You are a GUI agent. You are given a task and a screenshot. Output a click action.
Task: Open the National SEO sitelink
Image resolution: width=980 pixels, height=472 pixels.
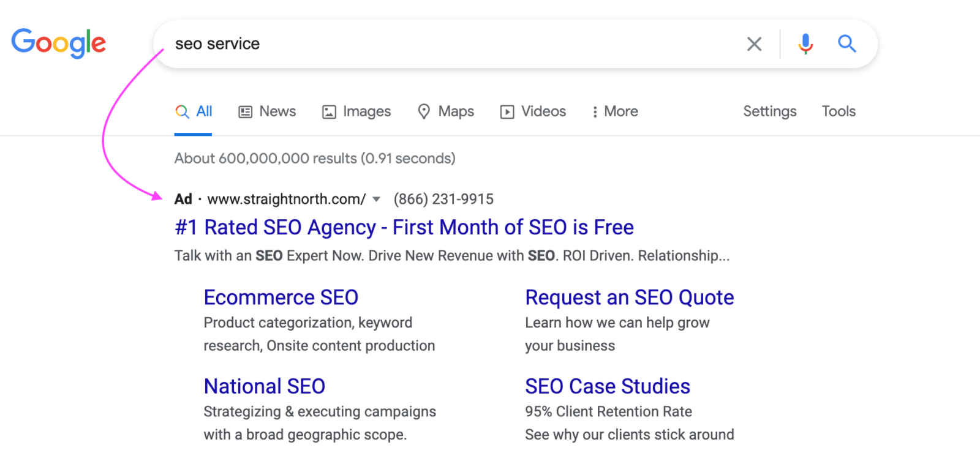(x=265, y=386)
